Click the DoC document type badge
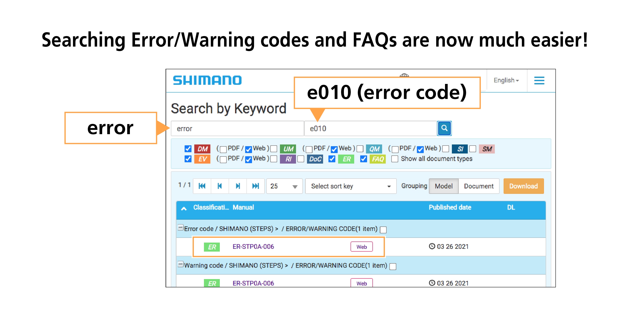644x322 pixels. [315, 159]
